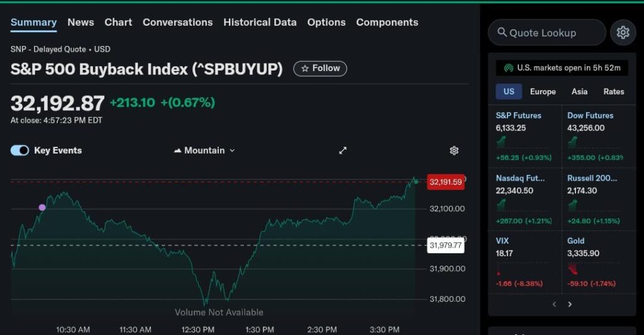Viewport: 644px width, 335px height.
Task: Open the Russell 2000 quote link
Action: 592,178
